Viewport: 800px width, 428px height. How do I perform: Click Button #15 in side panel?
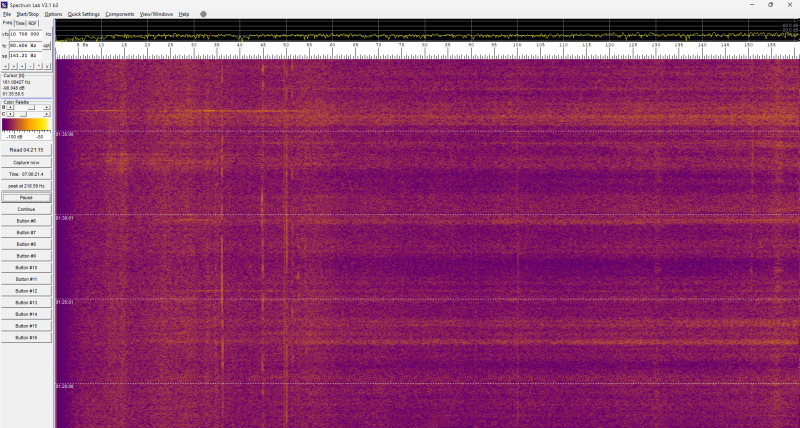[26, 326]
